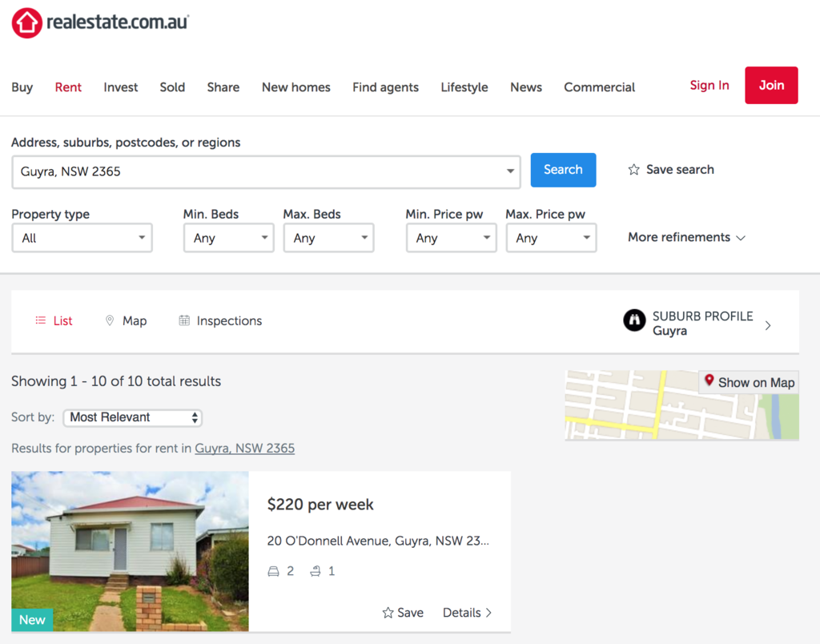Expand the Max. Price pw dropdown
Image resolution: width=820 pixels, height=644 pixels.
(x=551, y=238)
